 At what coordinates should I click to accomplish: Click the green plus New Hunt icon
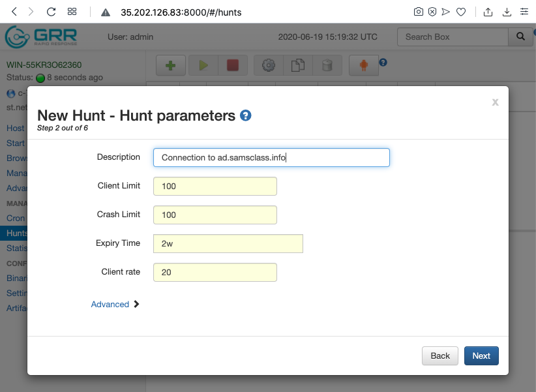point(171,65)
